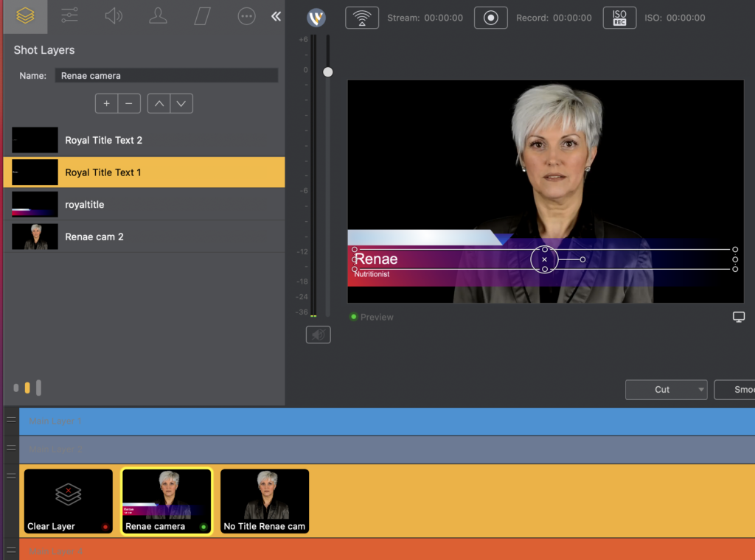Open preview on external display monitor icon
This screenshot has height=560, width=755.
coord(739,317)
